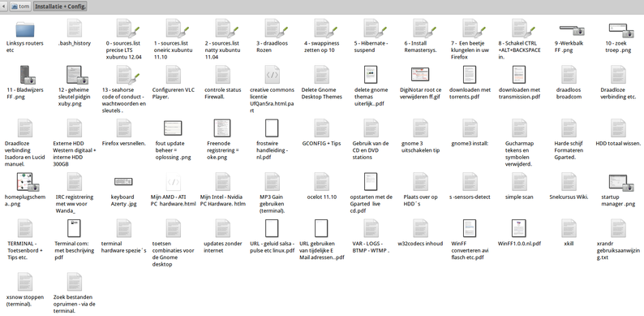
Task: Click the Installatie + Config. path button
Action: click(x=60, y=6)
